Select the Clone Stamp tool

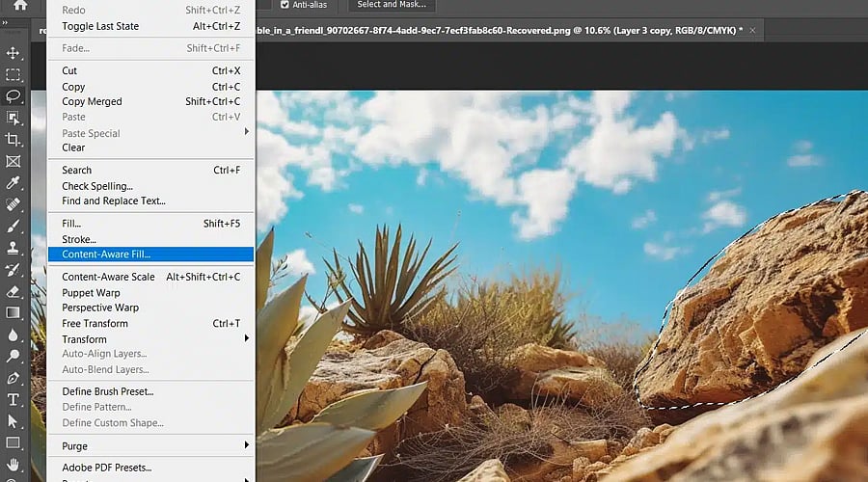coord(13,248)
